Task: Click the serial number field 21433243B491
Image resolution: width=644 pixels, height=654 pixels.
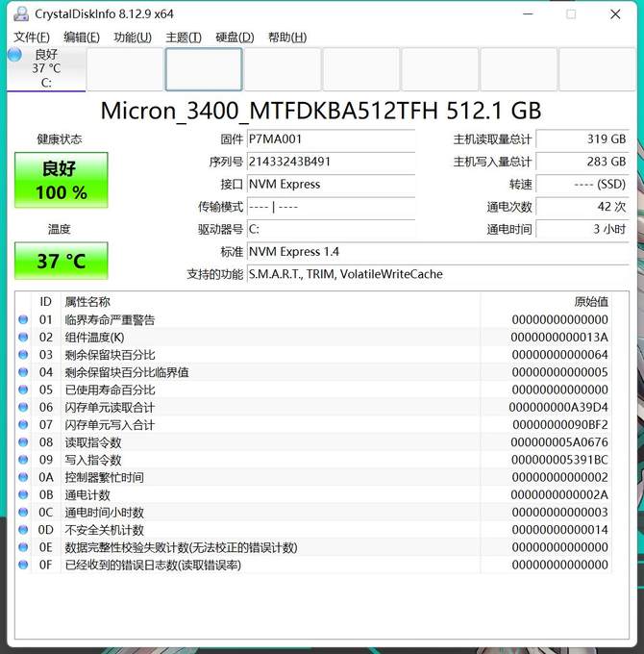Action: point(331,162)
